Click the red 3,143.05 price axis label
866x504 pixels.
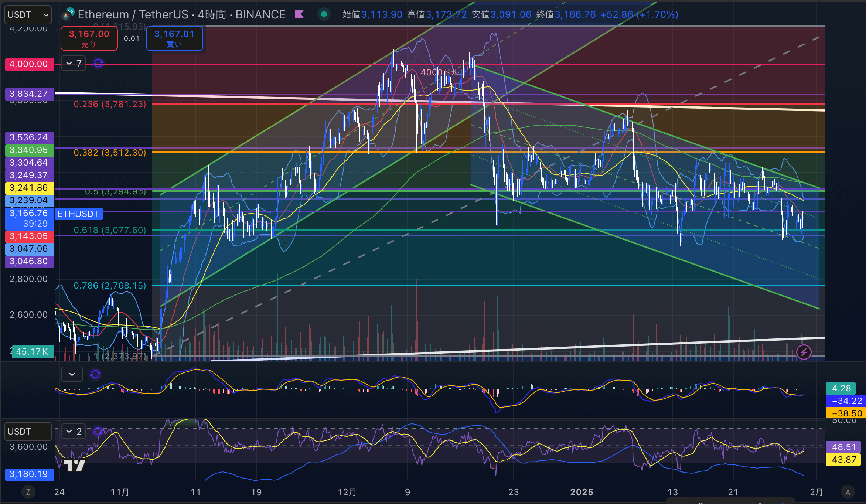click(29, 236)
